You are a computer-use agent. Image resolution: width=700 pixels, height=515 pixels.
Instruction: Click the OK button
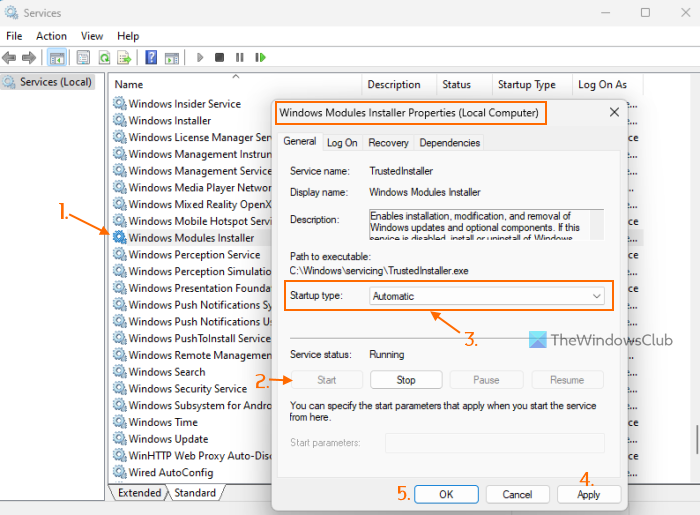pyautogui.click(x=446, y=494)
